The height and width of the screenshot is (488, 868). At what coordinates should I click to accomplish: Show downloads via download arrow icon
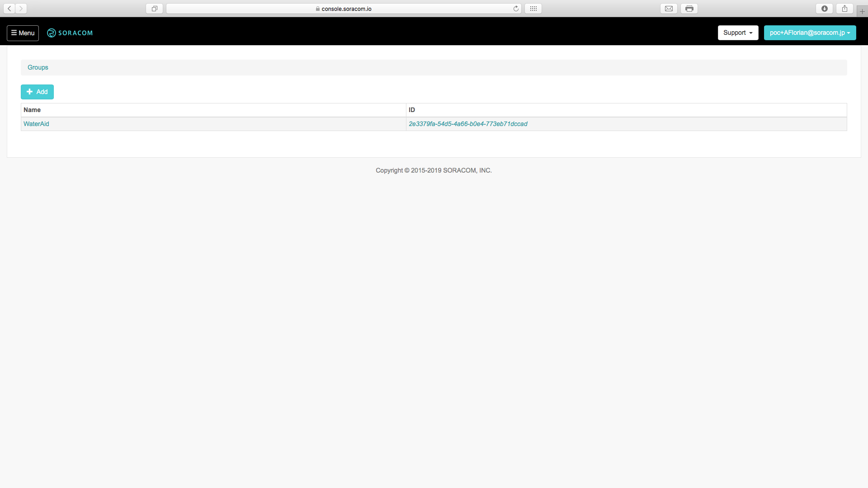pyautogui.click(x=824, y=9)
